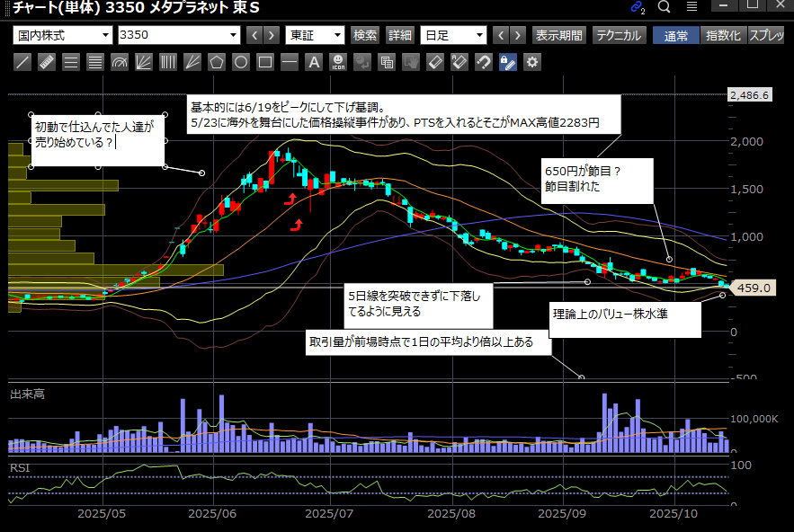Toggle the lock drawing mode icon
Viewport: 794px width, 532px height.
(508, 62)
